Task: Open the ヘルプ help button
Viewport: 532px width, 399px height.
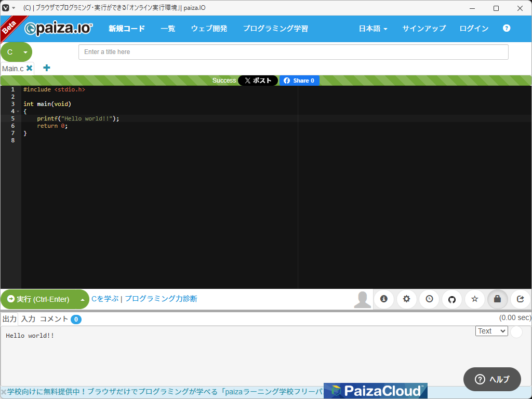Action: (x=492, y=379)
